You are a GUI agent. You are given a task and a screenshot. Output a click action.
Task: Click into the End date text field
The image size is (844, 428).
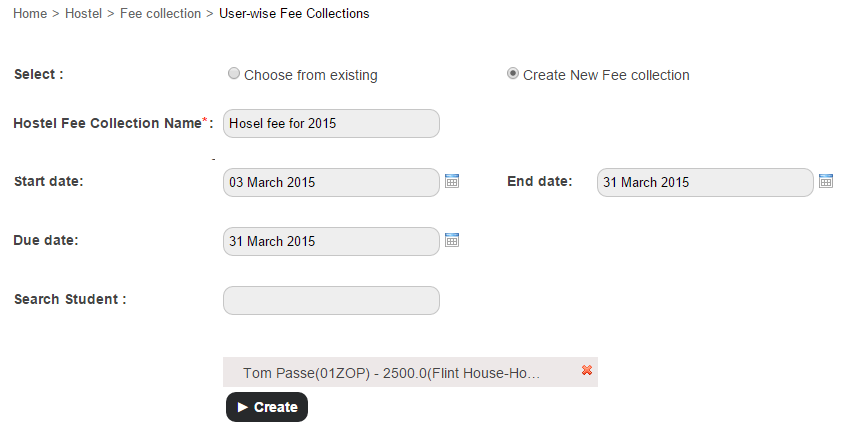705,183
